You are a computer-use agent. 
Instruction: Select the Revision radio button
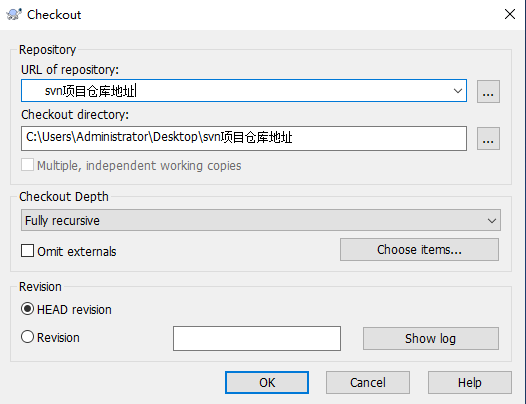coord(27,337)
